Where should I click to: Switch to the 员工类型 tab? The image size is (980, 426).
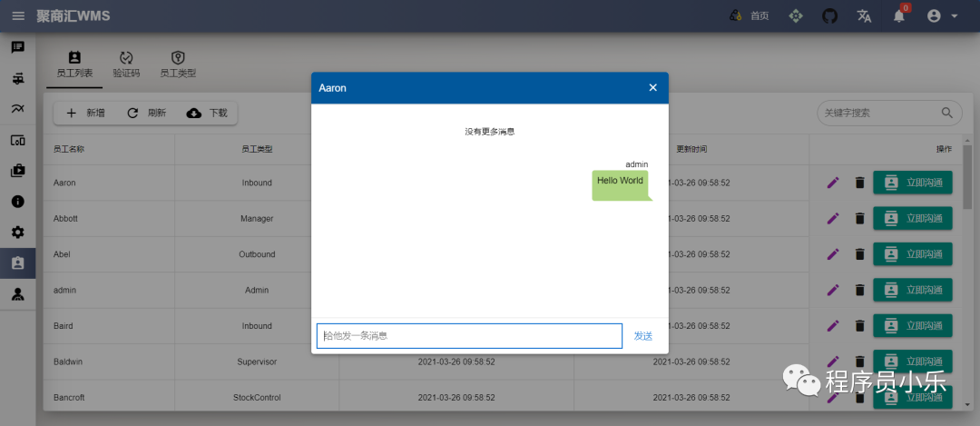point(178,64)
